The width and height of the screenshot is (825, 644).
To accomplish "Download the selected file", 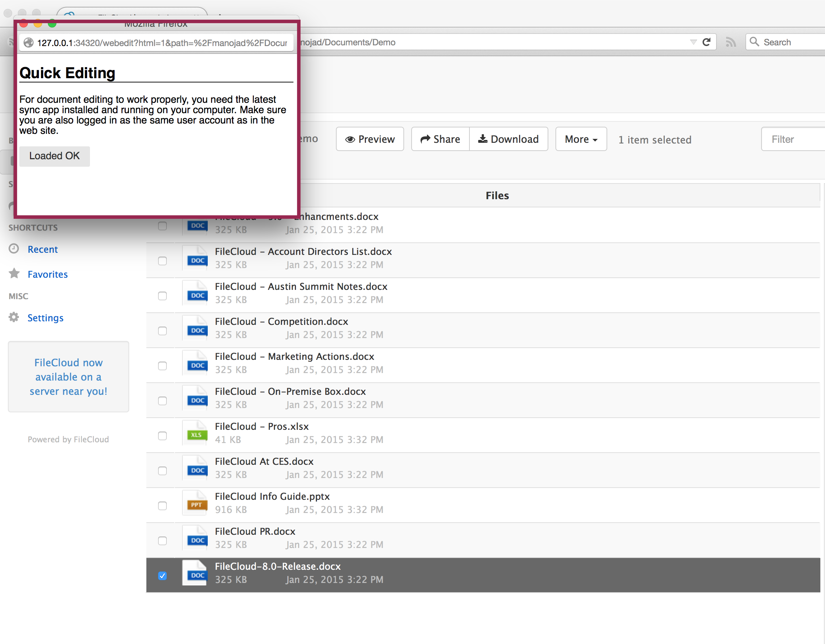I will coord(508,139).
